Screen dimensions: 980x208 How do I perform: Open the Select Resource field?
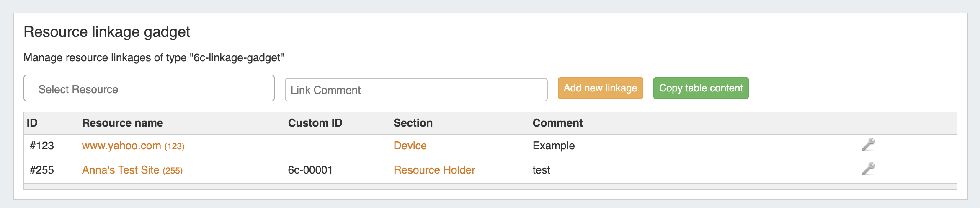tap(149, 88)
